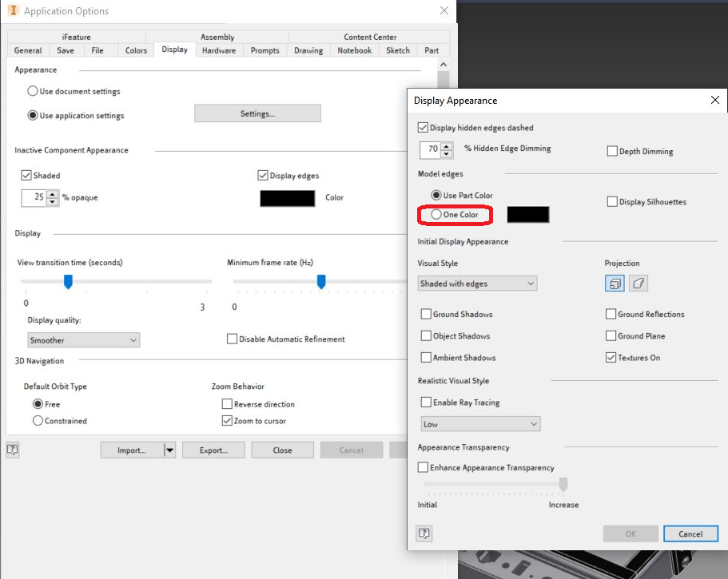Screen dimensions: 728x579
Task: Open help in Application Options dialog
Action: (13, 450)
